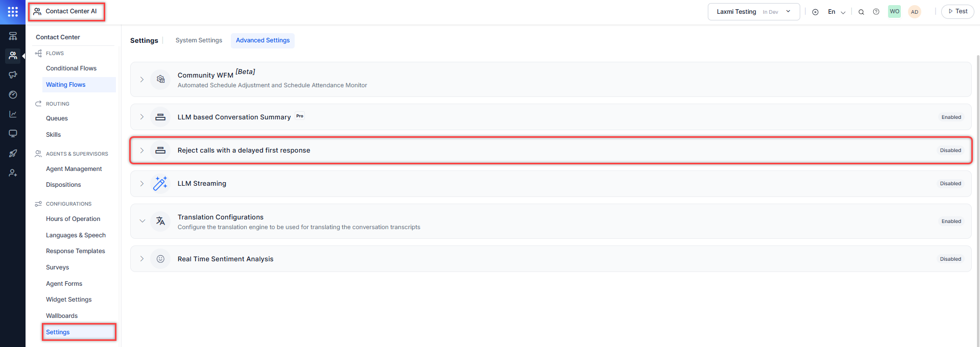The width and height of the screenshot is (980, 347).
Task: Click the dashboard gauge icon in sidebar
Action: pos(13,95)
